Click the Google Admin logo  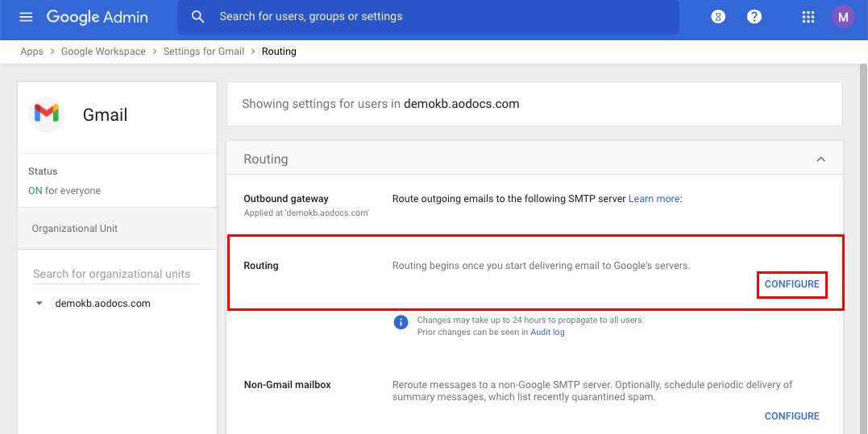(98, 17)
